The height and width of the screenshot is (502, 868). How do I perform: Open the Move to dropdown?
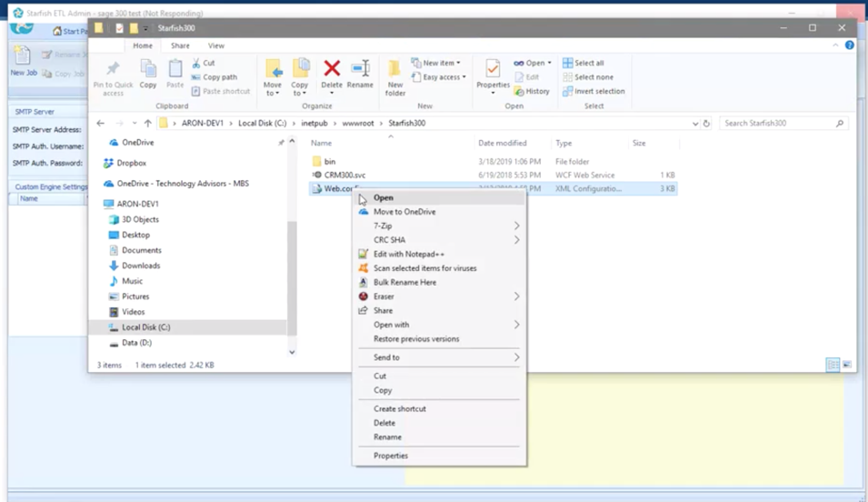[x=273, y=89]
